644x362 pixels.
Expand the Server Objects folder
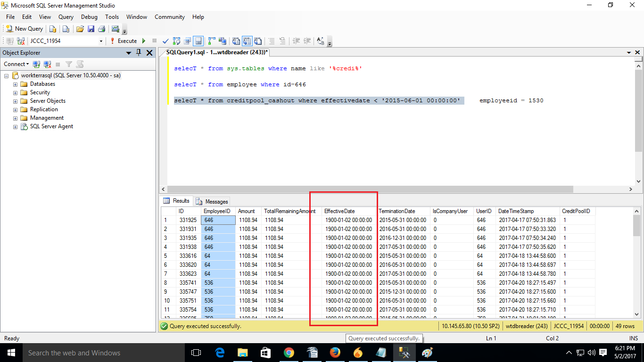[15, 101]
